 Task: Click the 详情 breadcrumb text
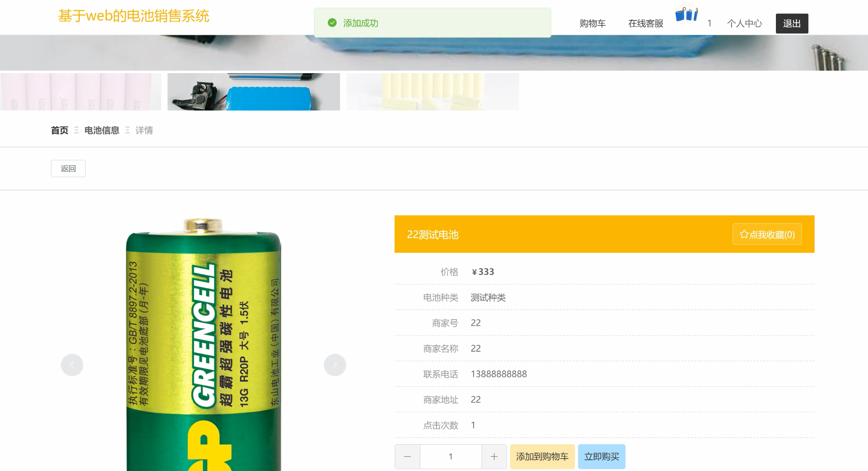pos(144,130)
